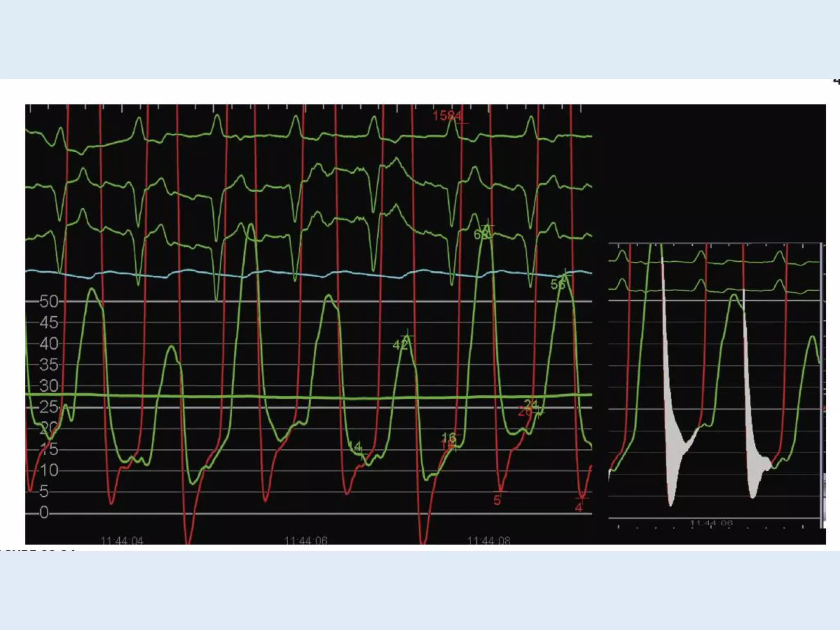Click the 50 mmHg scale label
Viewport: 840px width, 630px height.
point(49,302)
